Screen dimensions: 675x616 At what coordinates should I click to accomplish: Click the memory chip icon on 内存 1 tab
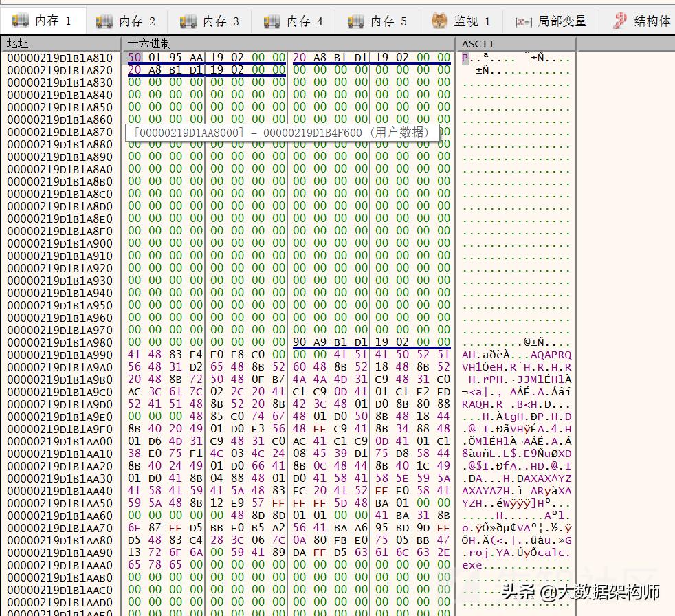click(21, 21)
